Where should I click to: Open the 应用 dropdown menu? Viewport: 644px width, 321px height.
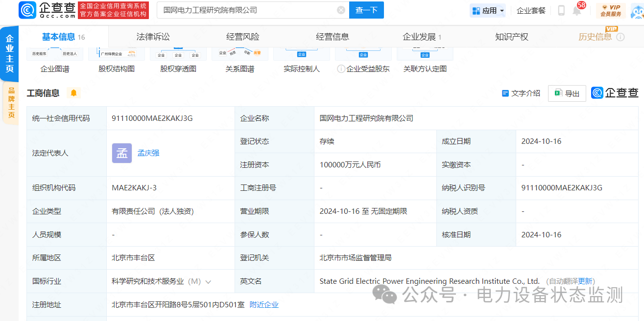[x=488, y=10]
